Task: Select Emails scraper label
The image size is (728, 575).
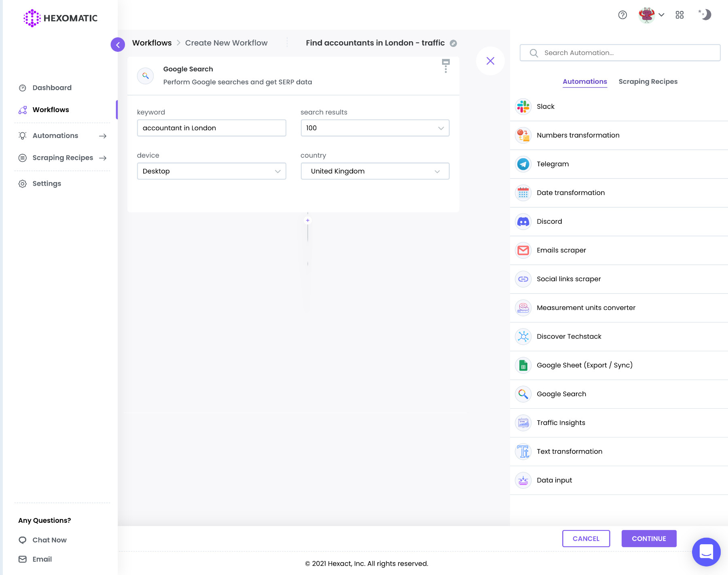Action: coord(561,250)
